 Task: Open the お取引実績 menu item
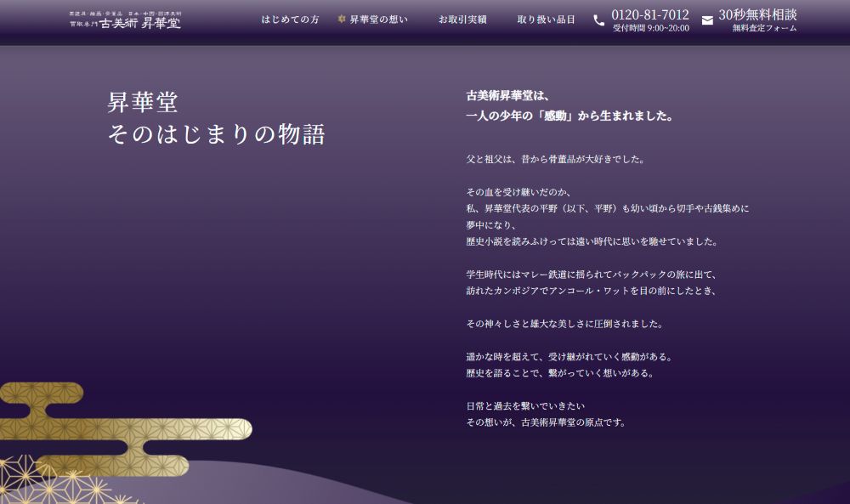462,20
